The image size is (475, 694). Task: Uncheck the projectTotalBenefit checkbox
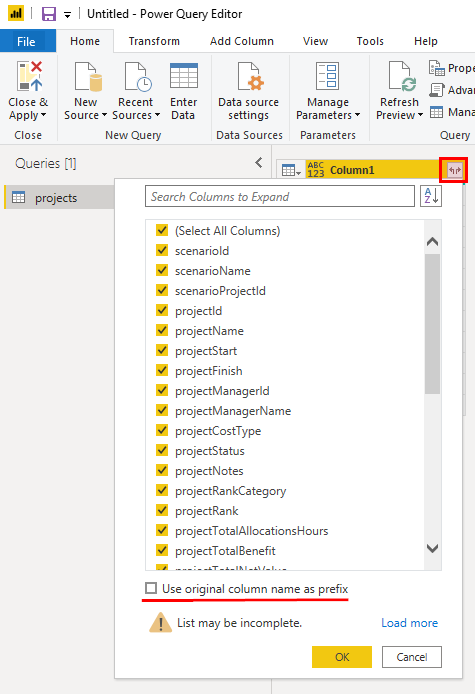[162, 550]
